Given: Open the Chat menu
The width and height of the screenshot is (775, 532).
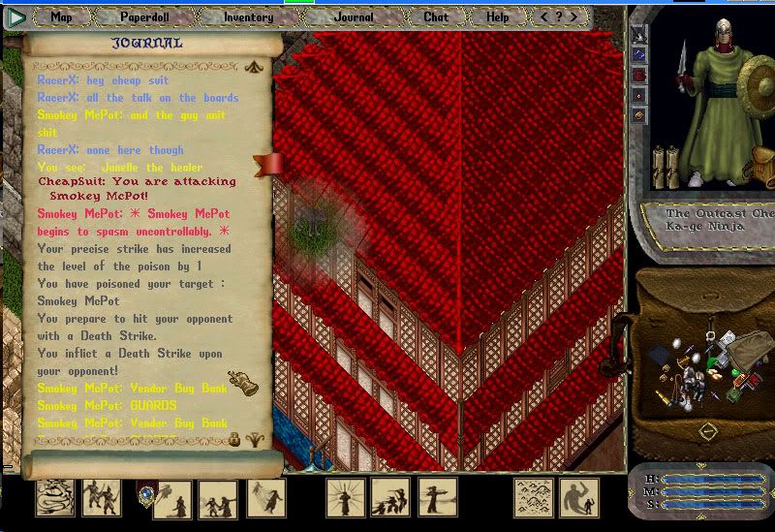Looking at the screenshot, I should [x=436, y=17].
